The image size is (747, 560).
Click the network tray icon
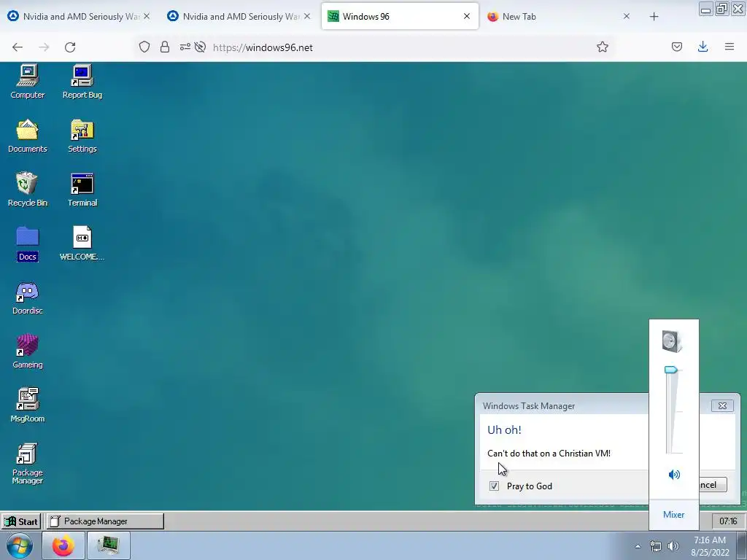tap(656, 547)
